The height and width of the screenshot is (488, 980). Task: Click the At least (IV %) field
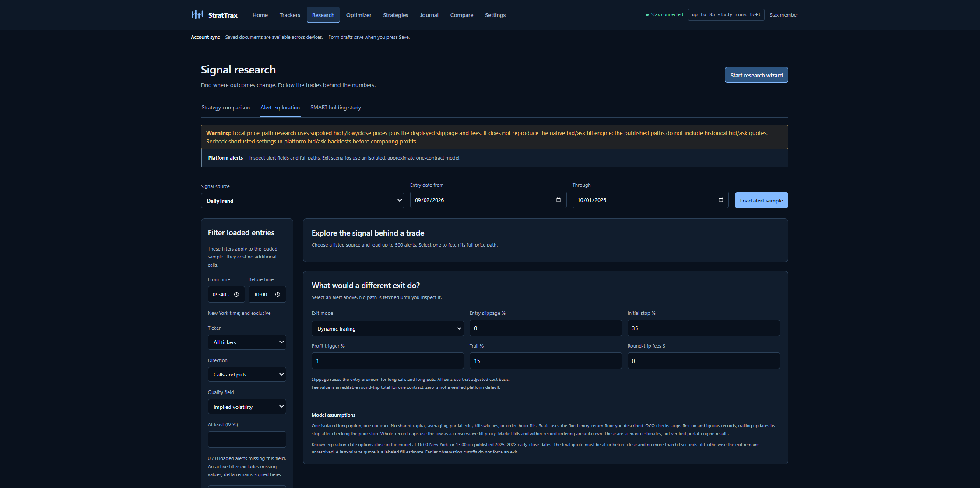click(247, 439)
